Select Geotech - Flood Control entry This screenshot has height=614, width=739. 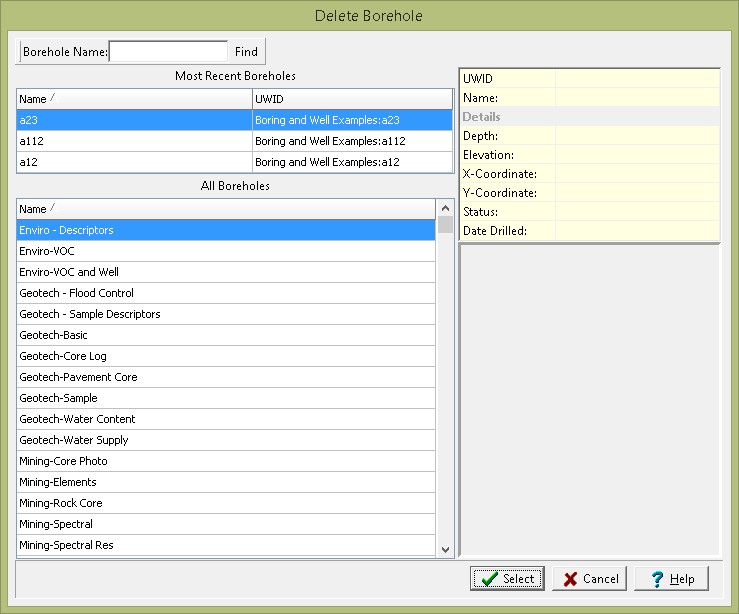[226, 293]
